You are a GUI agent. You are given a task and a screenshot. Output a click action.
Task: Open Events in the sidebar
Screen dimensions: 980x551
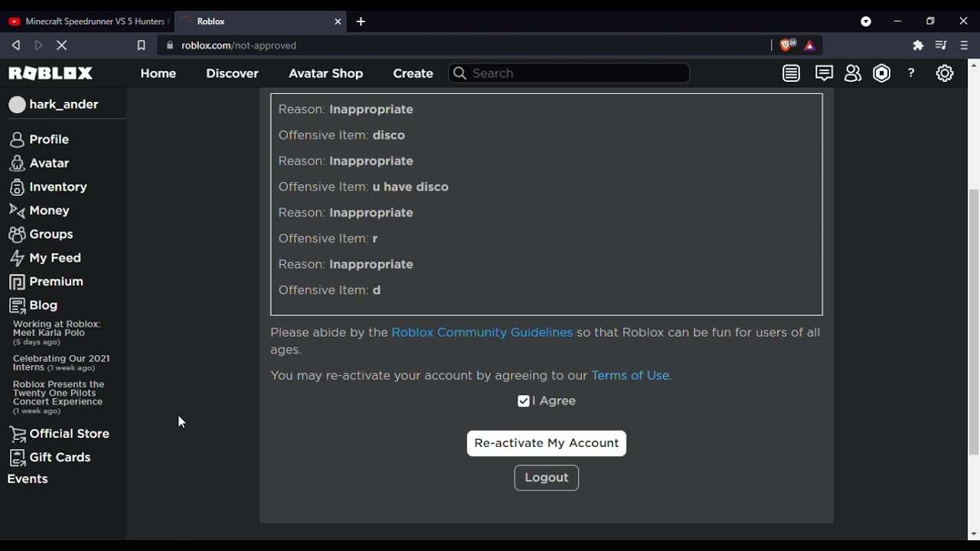click(28, 479)
